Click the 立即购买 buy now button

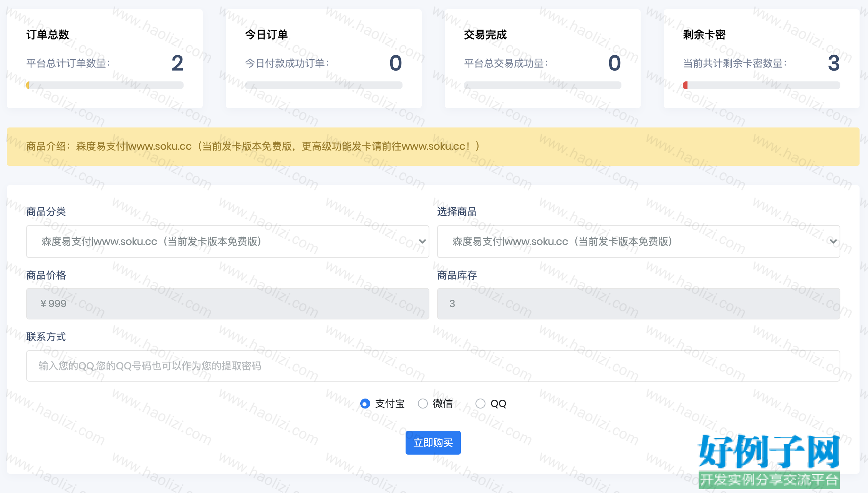[433, 443]
